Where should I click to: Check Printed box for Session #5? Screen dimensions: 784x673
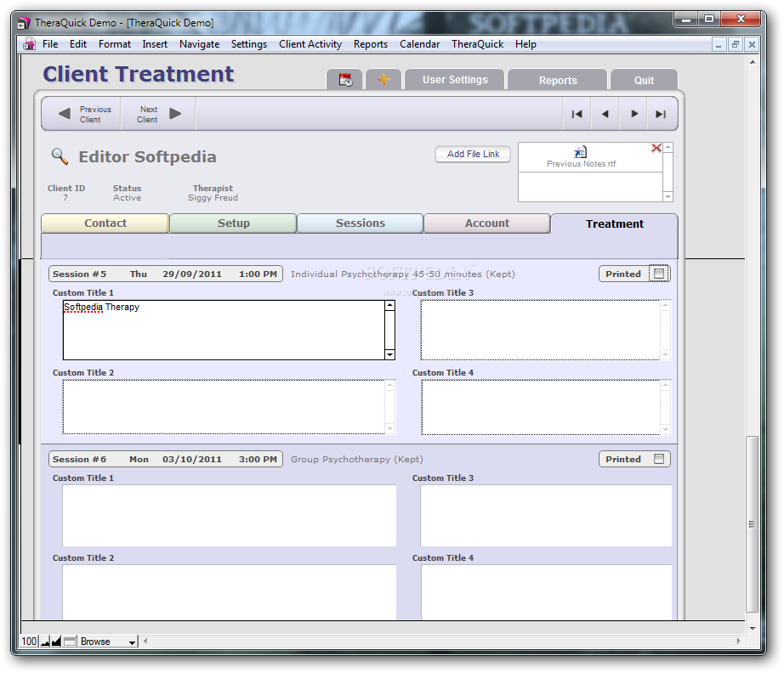point(659,274)
